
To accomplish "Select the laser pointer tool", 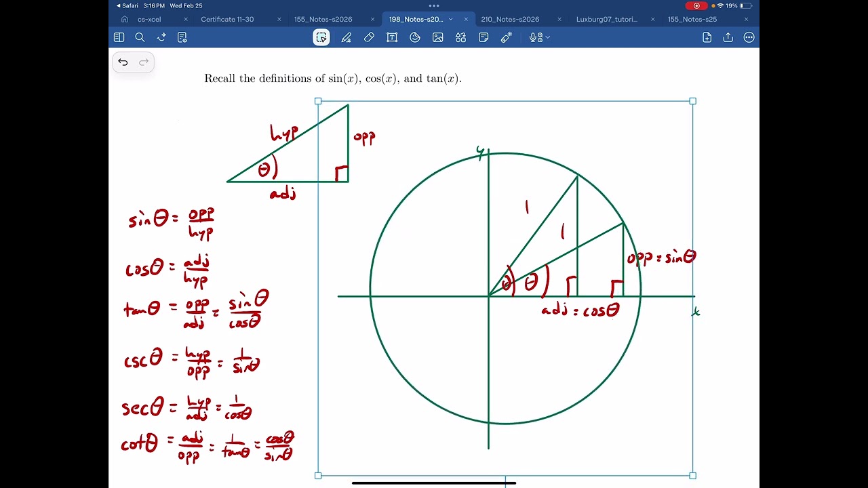I will (506, 37).
